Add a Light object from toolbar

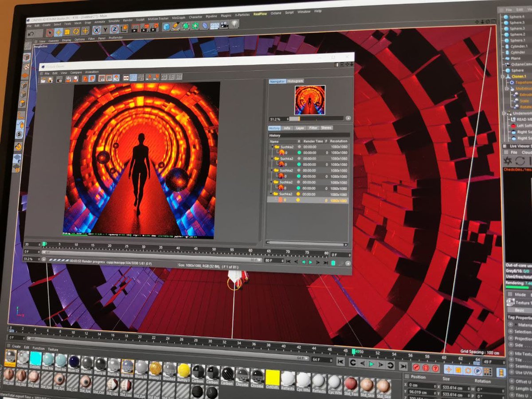point(235,24)
